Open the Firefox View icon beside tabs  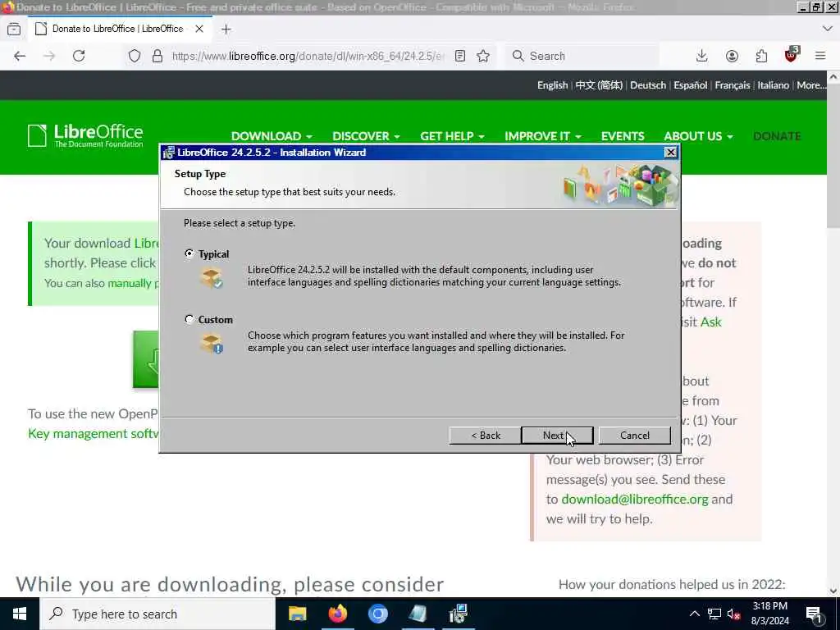15,29
